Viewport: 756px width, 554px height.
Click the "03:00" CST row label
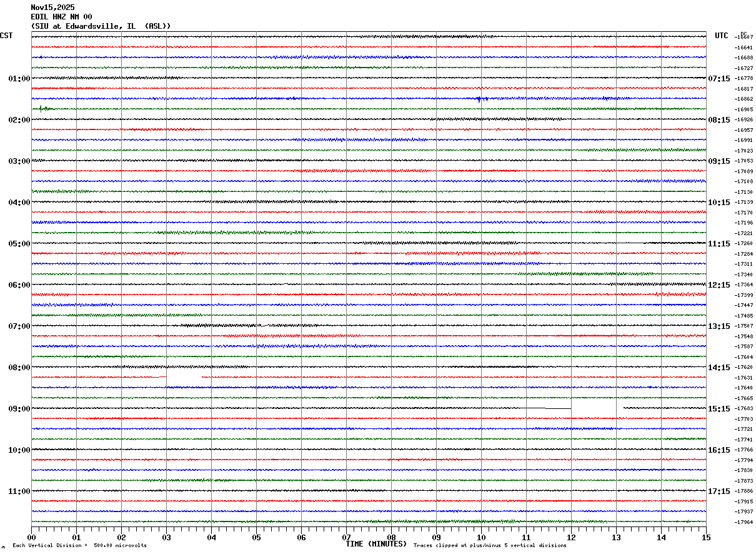tap(19, 161)
